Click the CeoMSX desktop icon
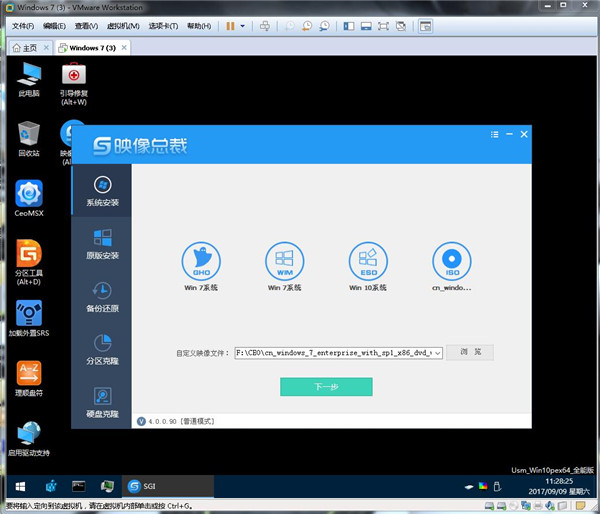 pos(29,198)
